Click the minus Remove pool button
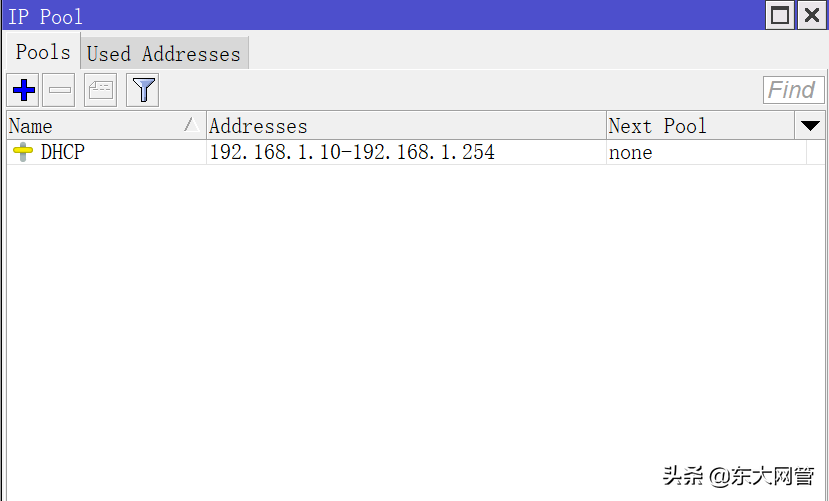The width and height of the screenshot is (829, 501). coord(60,91)
